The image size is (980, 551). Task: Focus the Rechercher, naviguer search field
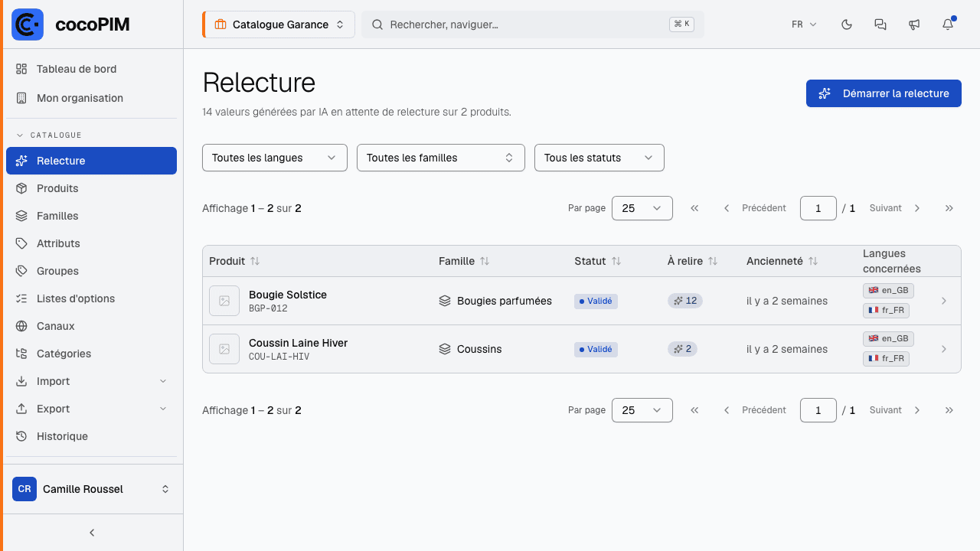(x=533, y=24)
